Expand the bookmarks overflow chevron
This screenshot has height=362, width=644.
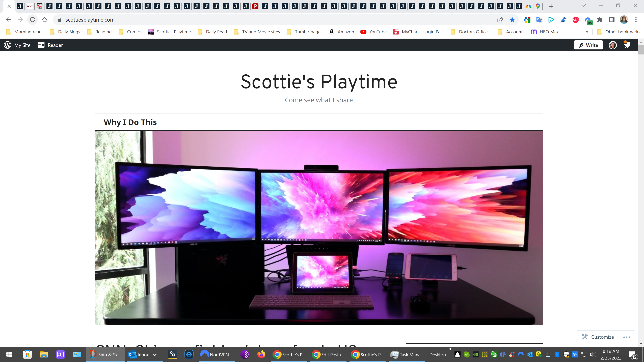587,32
